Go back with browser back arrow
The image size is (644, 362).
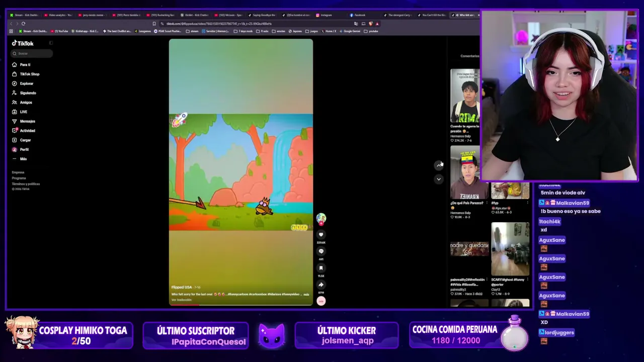click(11, 24)
